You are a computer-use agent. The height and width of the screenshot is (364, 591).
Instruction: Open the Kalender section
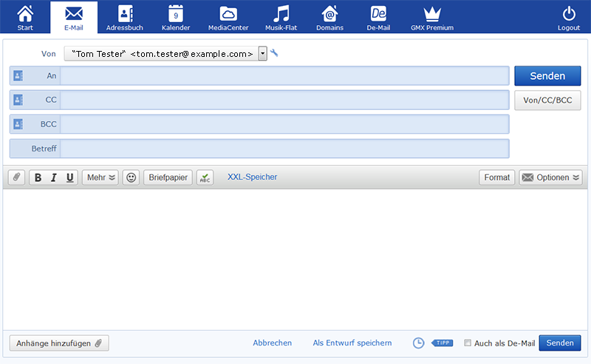coord(176,18)
